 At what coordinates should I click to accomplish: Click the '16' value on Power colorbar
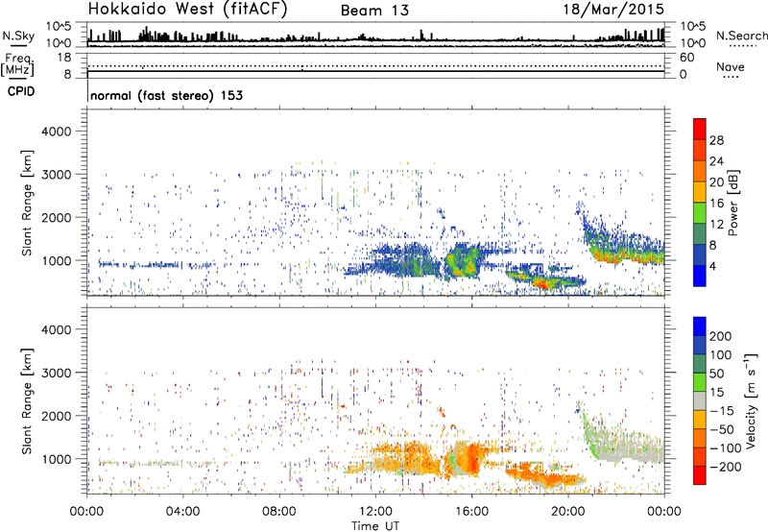[716, 204]
